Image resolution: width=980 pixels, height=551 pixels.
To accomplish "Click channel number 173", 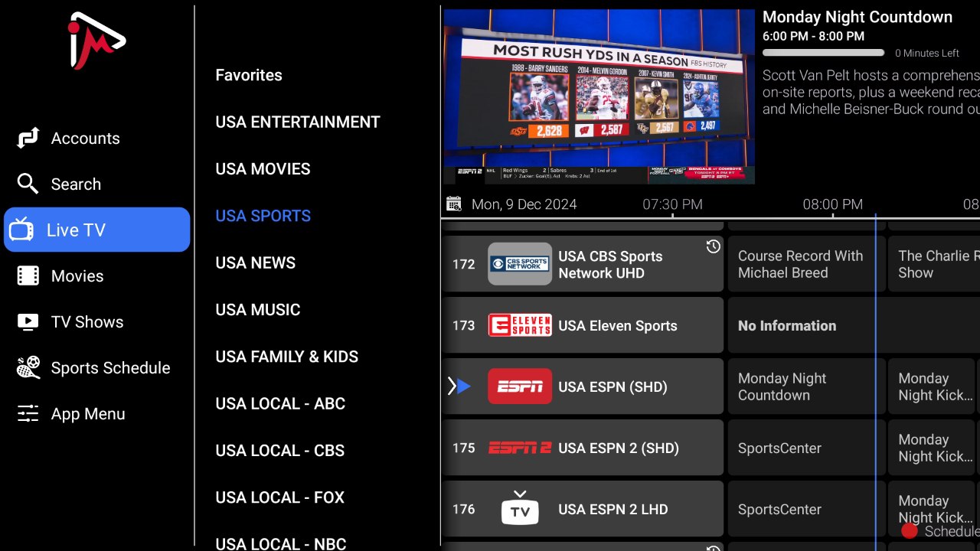I will click(463, 325).
